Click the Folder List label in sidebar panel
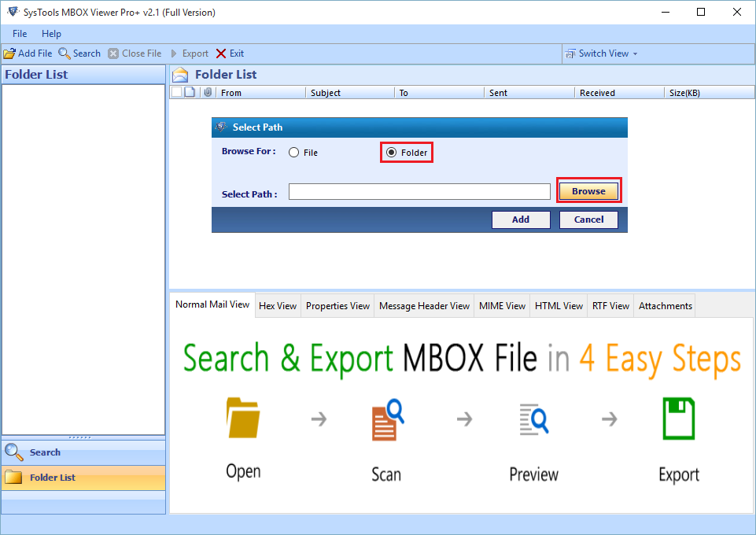 [x=53, y=478]
